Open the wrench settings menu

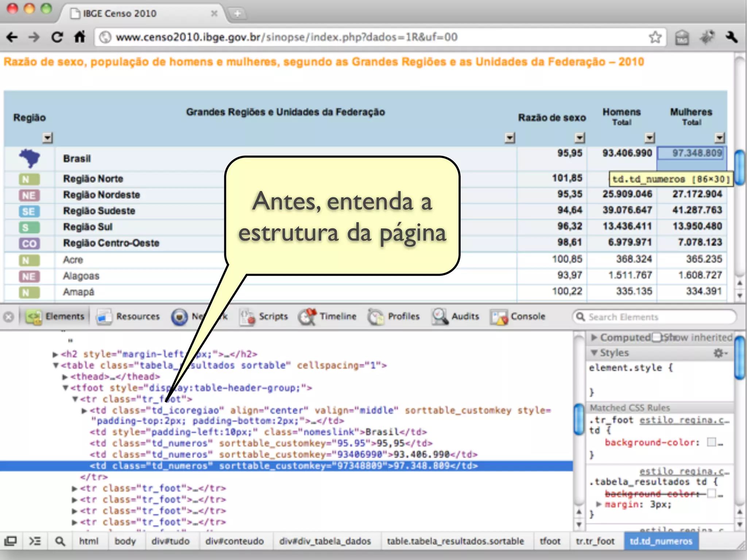click(x=731, y=37)
